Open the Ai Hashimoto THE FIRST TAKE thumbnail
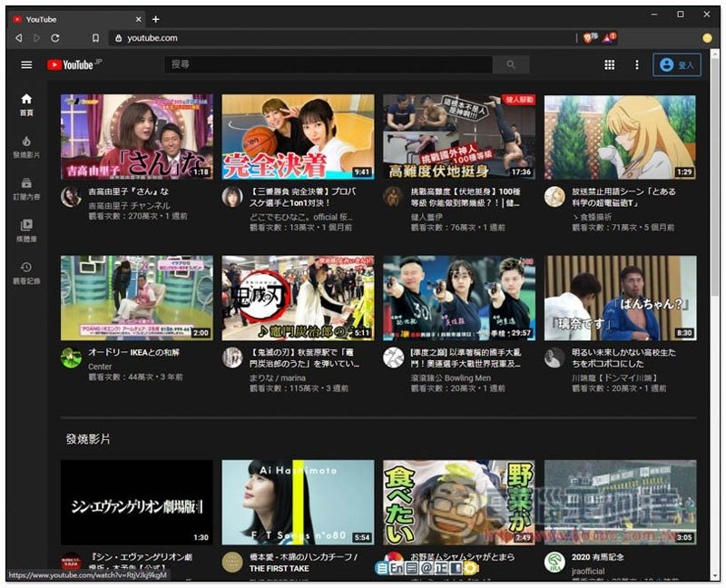The width and height of the screenshot is (726, 588). [x=298, y=502]
